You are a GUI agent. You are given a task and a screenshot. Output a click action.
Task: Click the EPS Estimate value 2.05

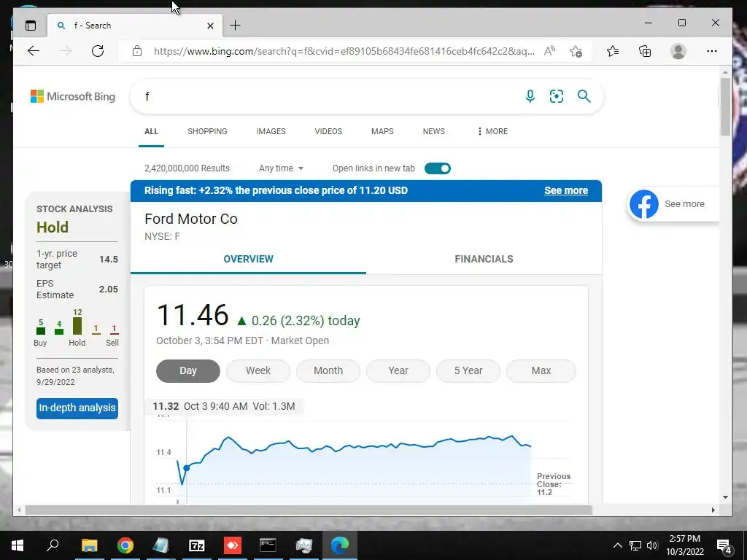pos(109,289)
